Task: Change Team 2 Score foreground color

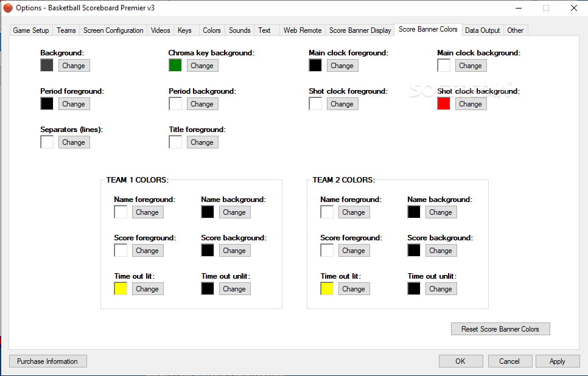Action: coord(354,251)
